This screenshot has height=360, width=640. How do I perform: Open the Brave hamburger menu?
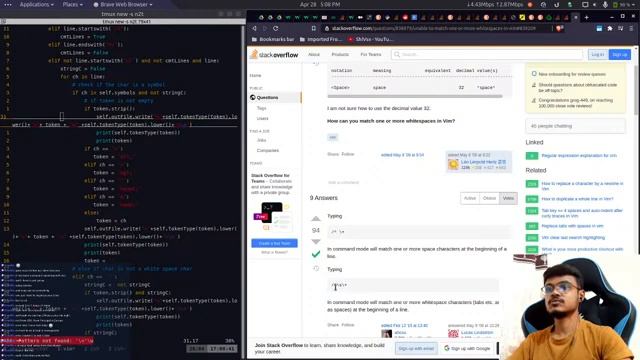pos(631,29)
